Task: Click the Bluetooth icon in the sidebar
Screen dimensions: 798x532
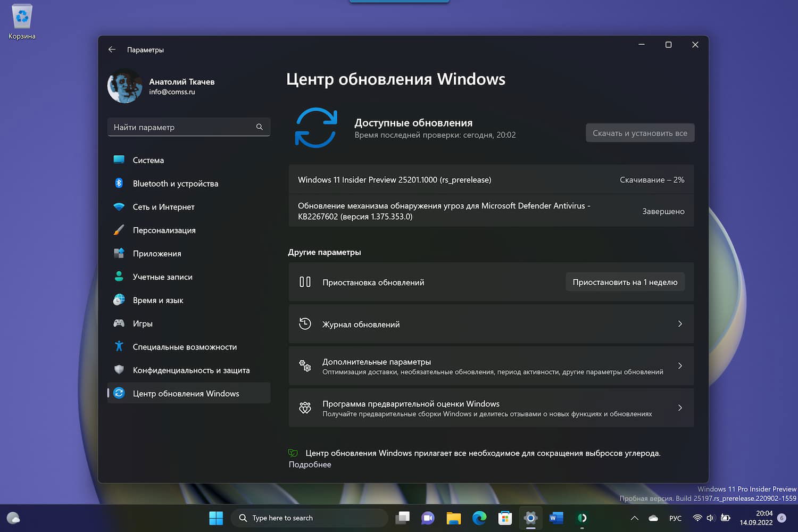Action: 119,183
